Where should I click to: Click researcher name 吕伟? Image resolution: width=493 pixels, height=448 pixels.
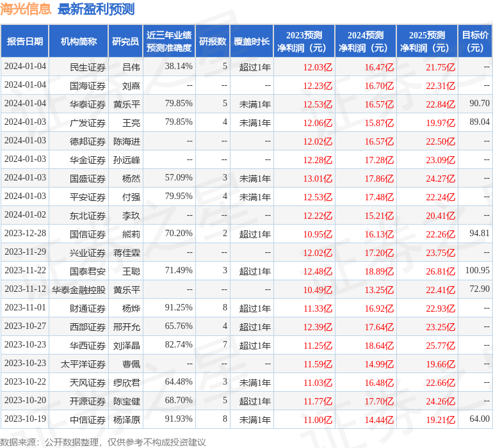(131, 67)
